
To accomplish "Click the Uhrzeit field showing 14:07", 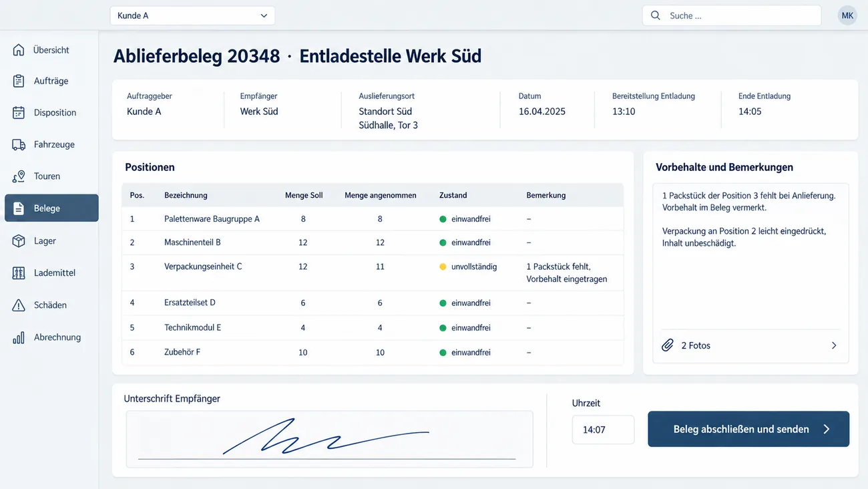I will pos(603,430).
